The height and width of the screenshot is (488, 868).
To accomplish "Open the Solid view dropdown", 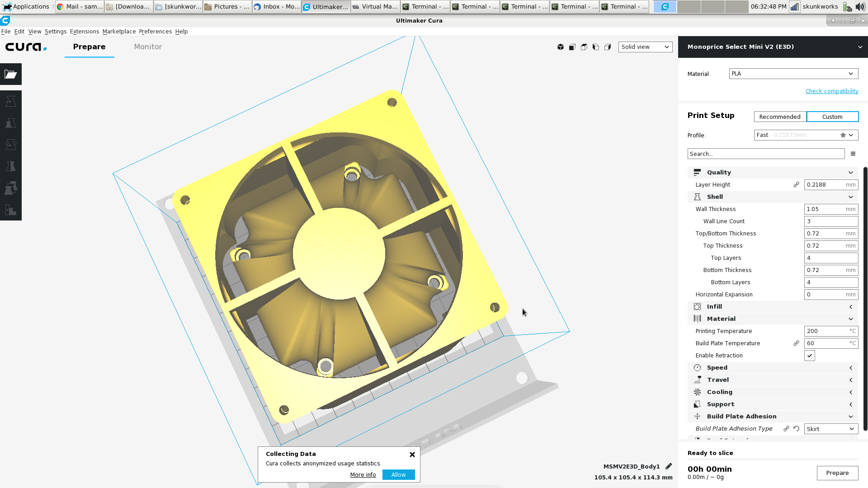I will (x=645, y=47).
